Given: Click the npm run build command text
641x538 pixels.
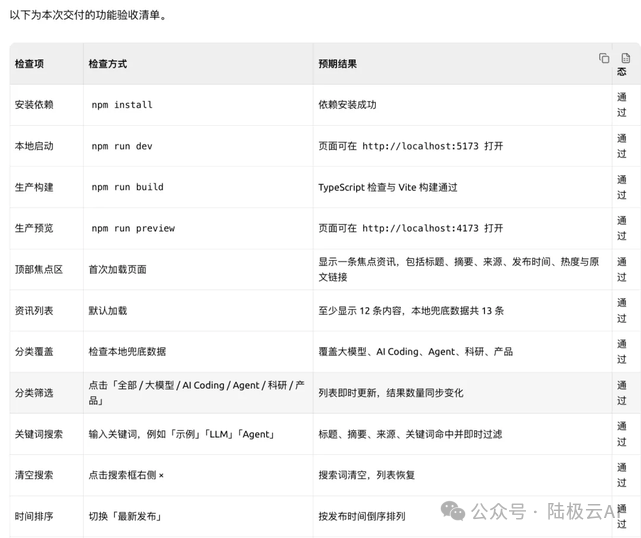Looking at the screenshot, I should point(128,187).
